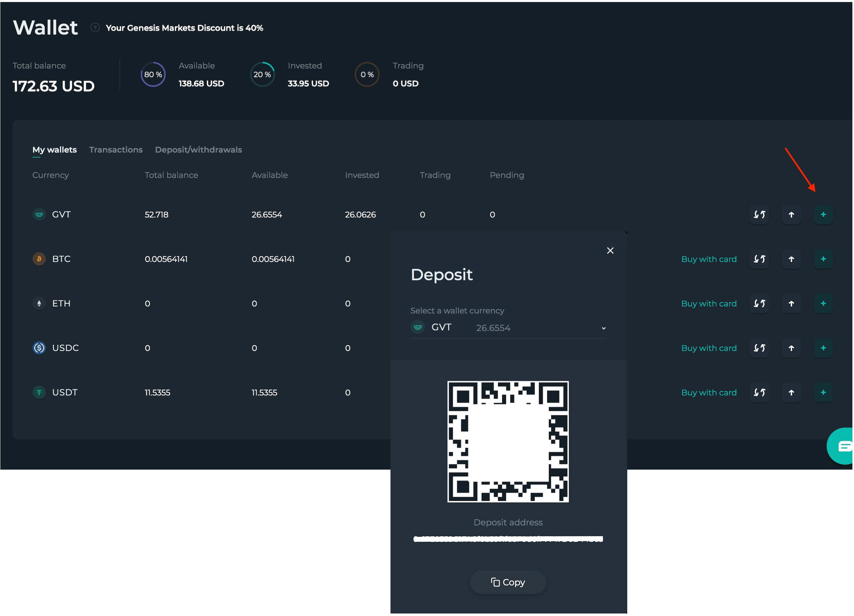The height and width of the screenshot is (616, 854).
Task: Click the GVT deposit plus icon
Action: [823, 214]
